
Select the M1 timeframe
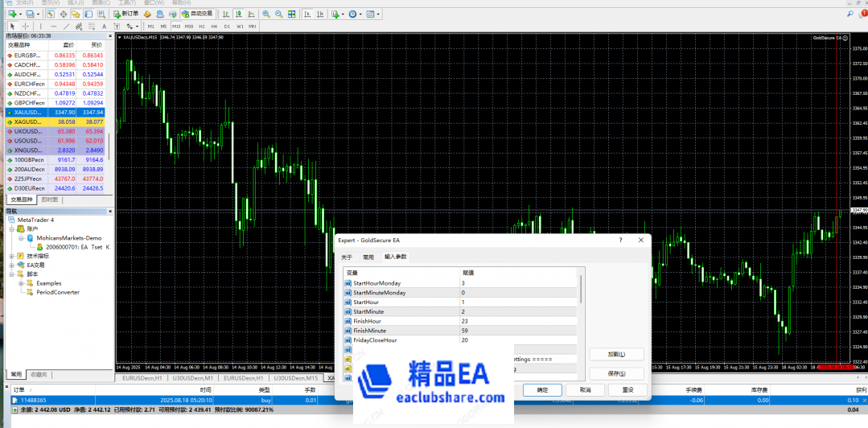pos(151,26)
